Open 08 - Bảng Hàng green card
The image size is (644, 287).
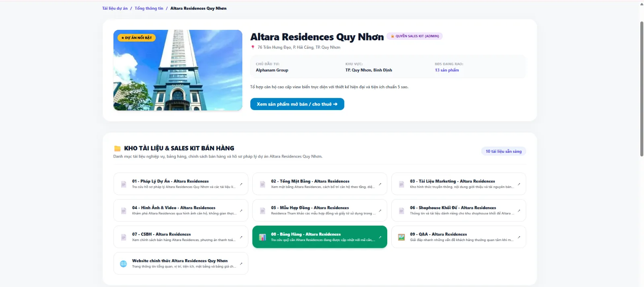[x=320, y=237]
